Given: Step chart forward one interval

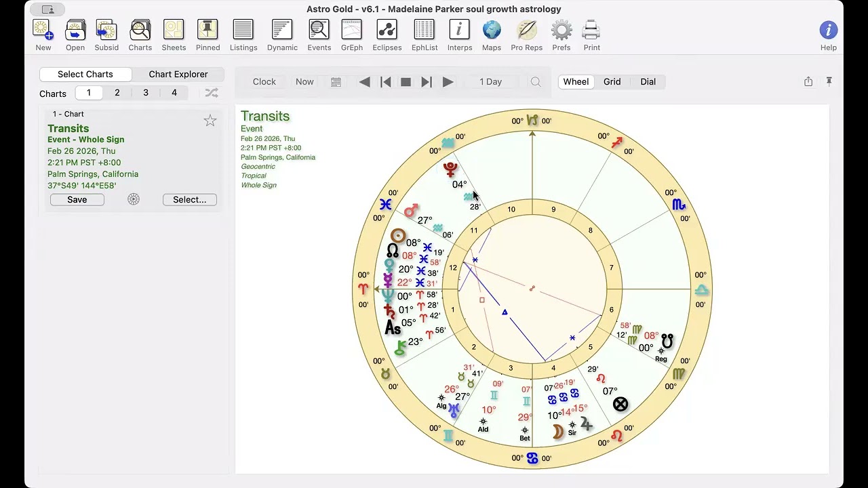Looking at the screenshot, I should (x=448, y=82).
